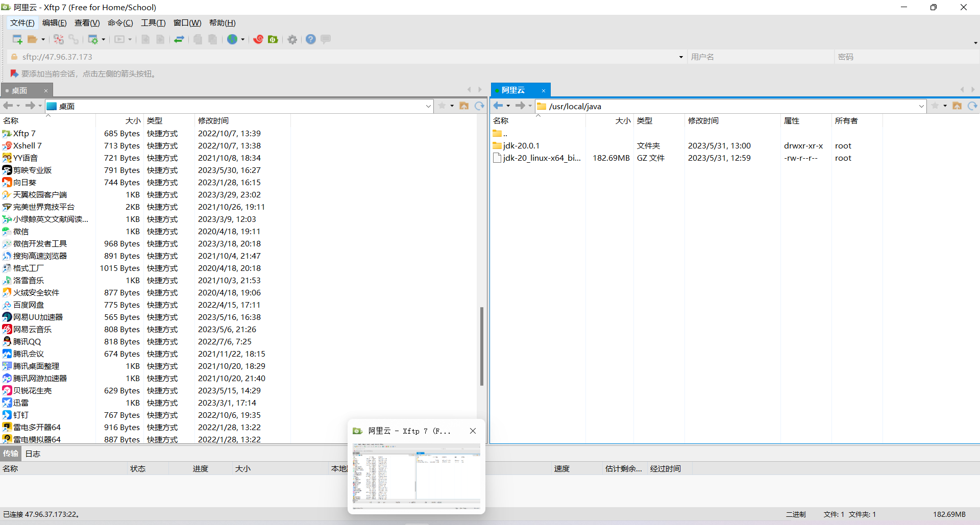Image resolution: width=980 pixels, height=525 pixels.
Task: Expand the local 桌面 path dropdown
Action: [x=428, y=106]
